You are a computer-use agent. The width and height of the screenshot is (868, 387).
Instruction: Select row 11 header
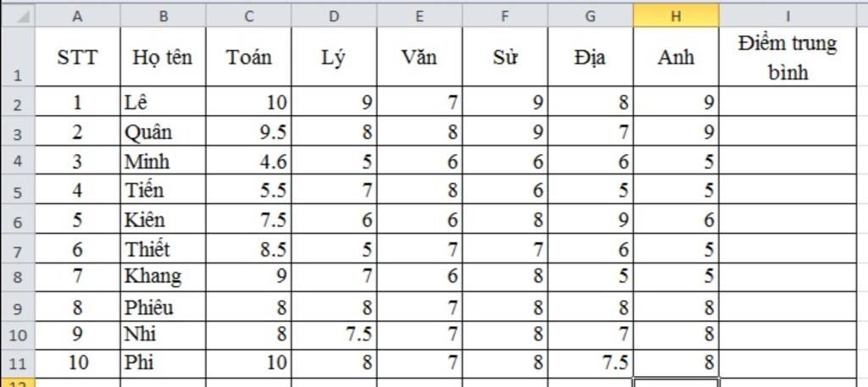pyautogui.click(x=17, y=364)
